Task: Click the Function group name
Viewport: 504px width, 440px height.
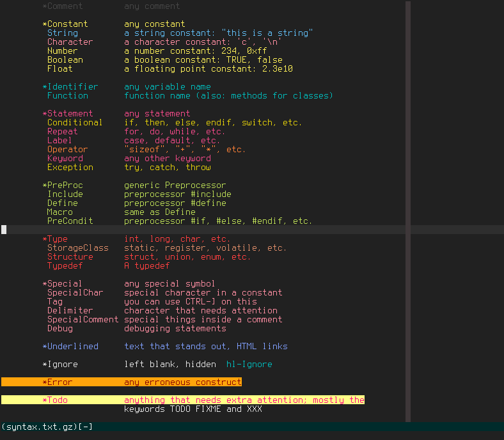Action: coord(68,96)
